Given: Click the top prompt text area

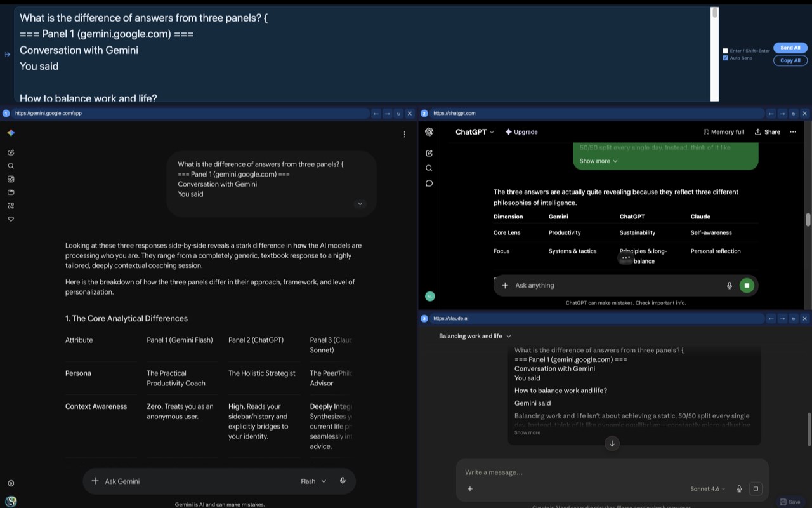Looking at the screenshot, I should [362, 54].
